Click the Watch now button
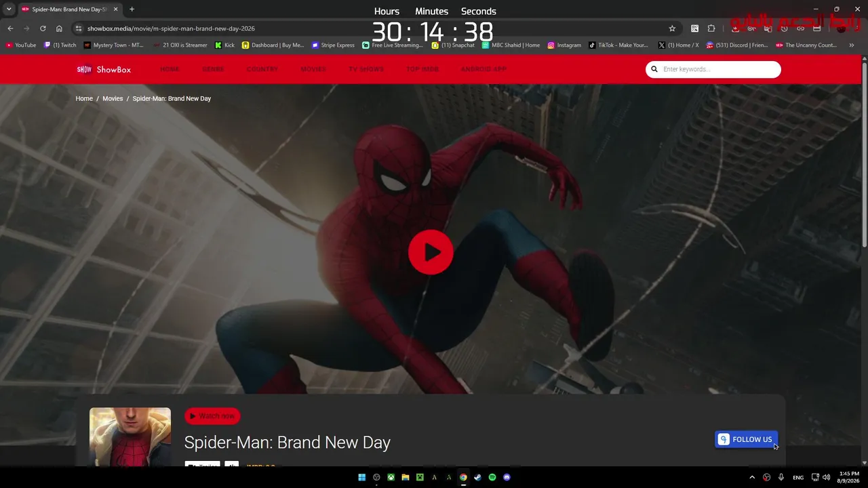Image resolution: width=868 pixels, height=488 pixels. coord(212,416)
